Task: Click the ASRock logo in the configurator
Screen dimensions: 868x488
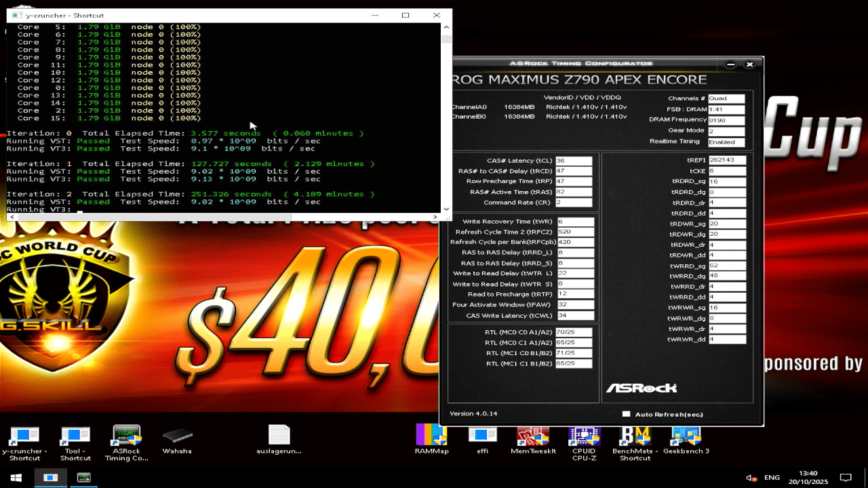Action: 642,388
